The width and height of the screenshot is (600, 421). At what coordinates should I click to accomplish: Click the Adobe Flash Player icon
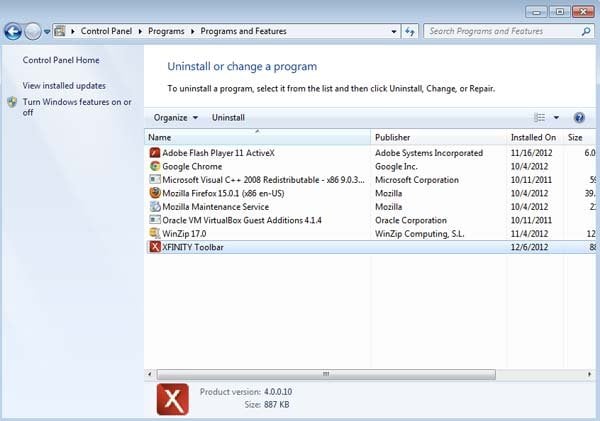(x=155, y=153)
